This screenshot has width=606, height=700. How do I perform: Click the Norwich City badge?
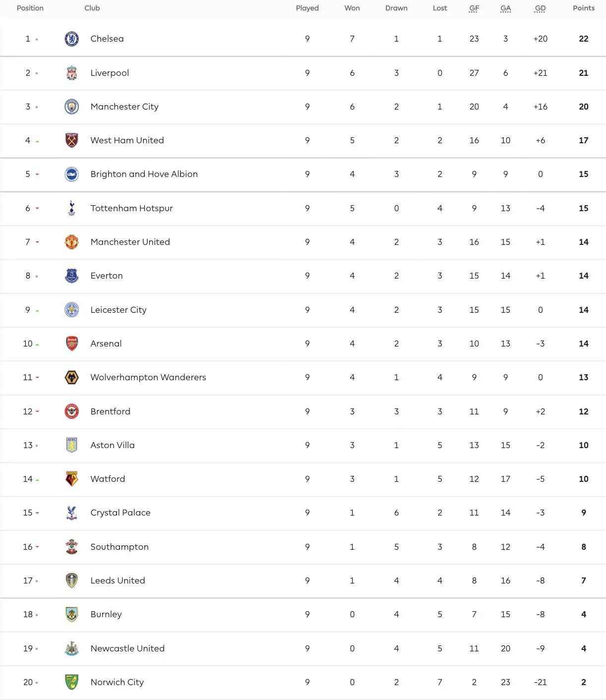(72, 682)
